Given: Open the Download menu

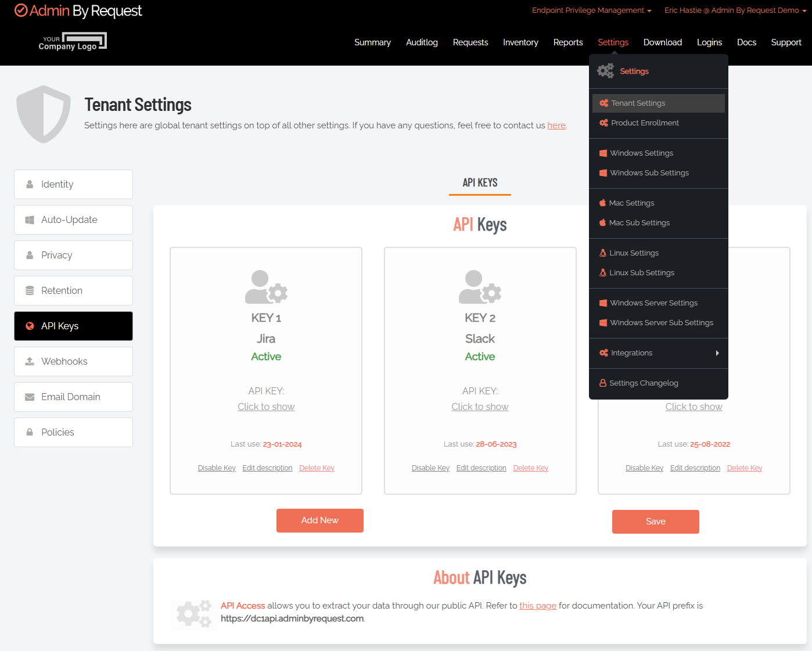Looking at the screenshot, I should coord(663,42).
